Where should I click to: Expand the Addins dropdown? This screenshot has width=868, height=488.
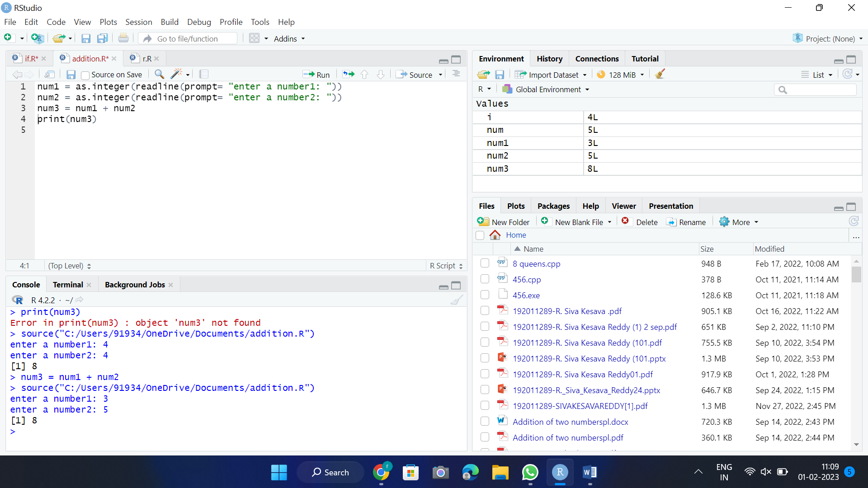[x=289, y=38]
